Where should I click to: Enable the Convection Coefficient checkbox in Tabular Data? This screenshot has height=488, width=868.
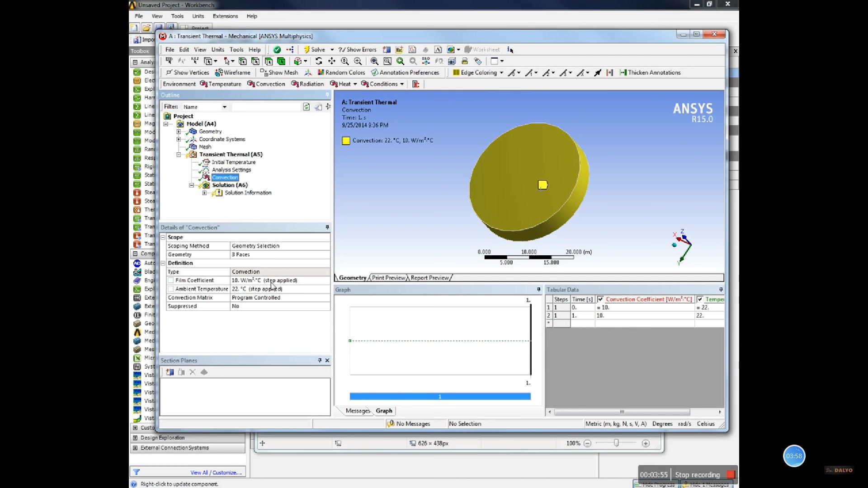(x=600, y=299)
